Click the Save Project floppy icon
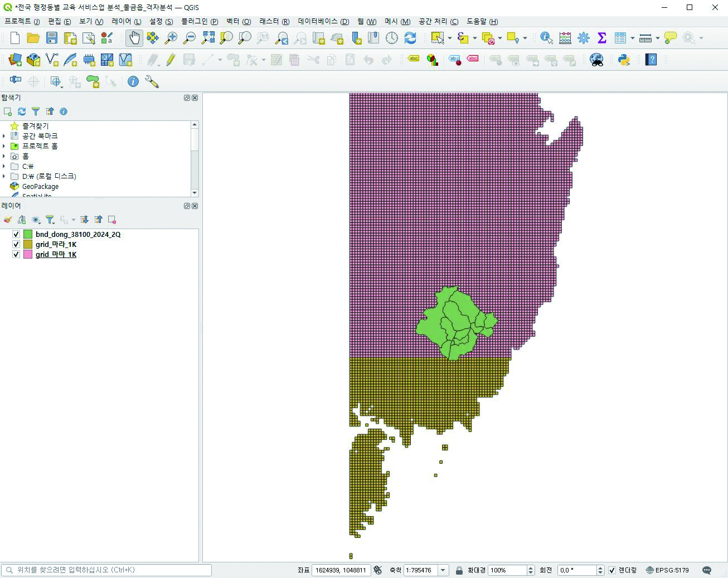The image size is (728, 578). click(52, 38)
